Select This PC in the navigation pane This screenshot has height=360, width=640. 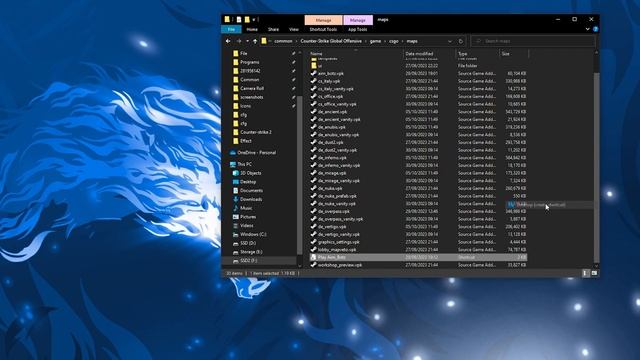[244, 164]
